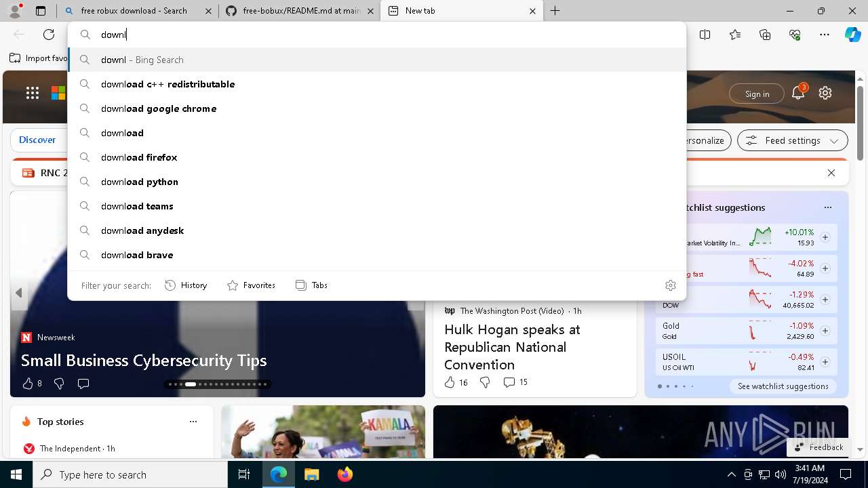The image size is (868, 488).
Task: Open Windows Start menu
Action: pos(16,474)
